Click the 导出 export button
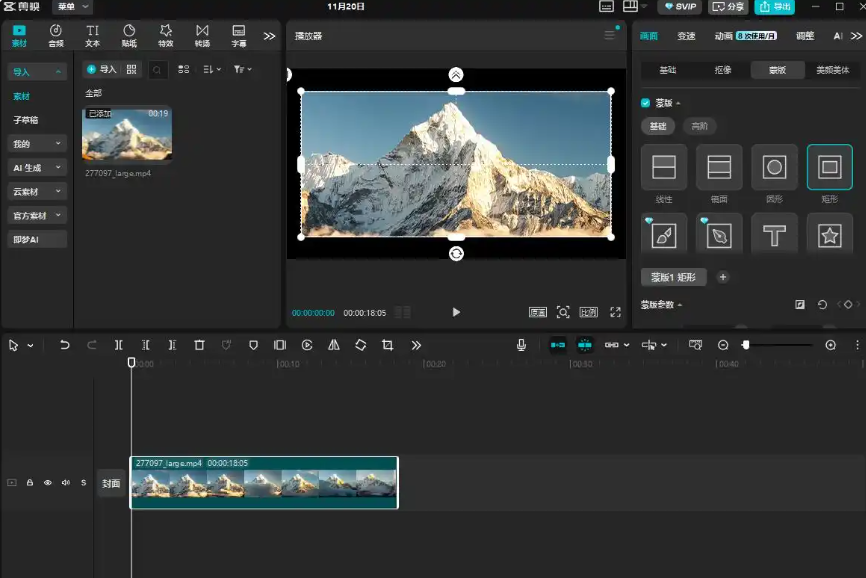This screenshot has height=578, width=866. click(774, 7)
